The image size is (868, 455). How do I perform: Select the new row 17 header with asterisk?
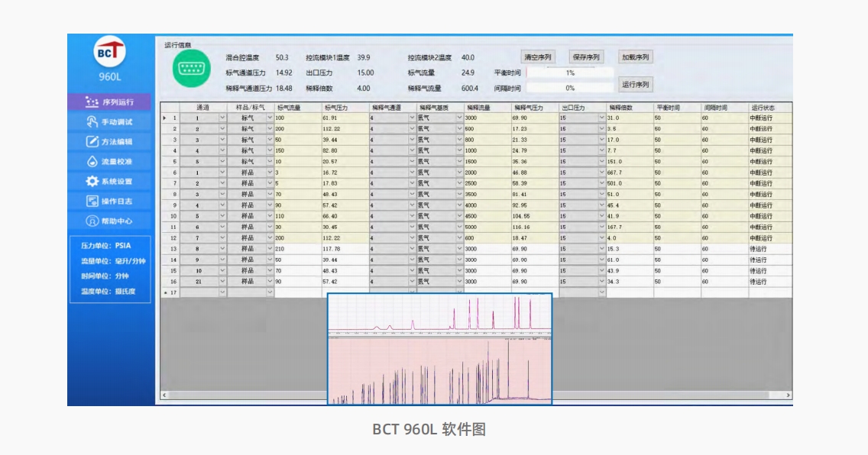(x=170, y=292)
